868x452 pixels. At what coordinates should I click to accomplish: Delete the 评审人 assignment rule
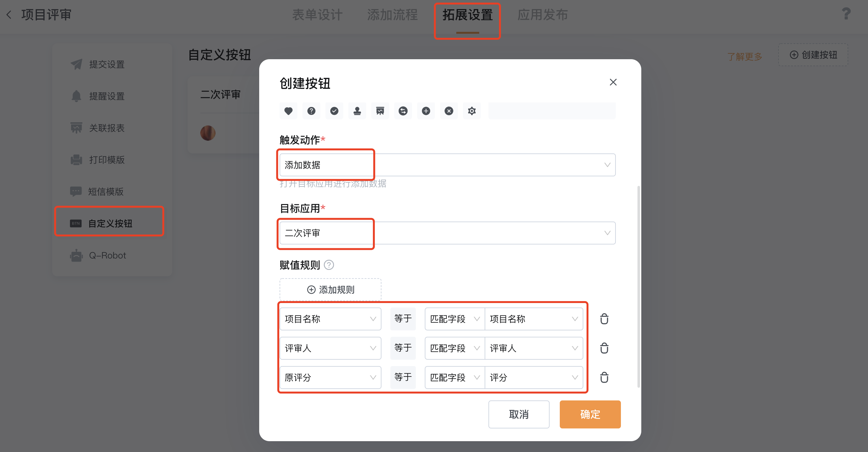pos(604,348)
